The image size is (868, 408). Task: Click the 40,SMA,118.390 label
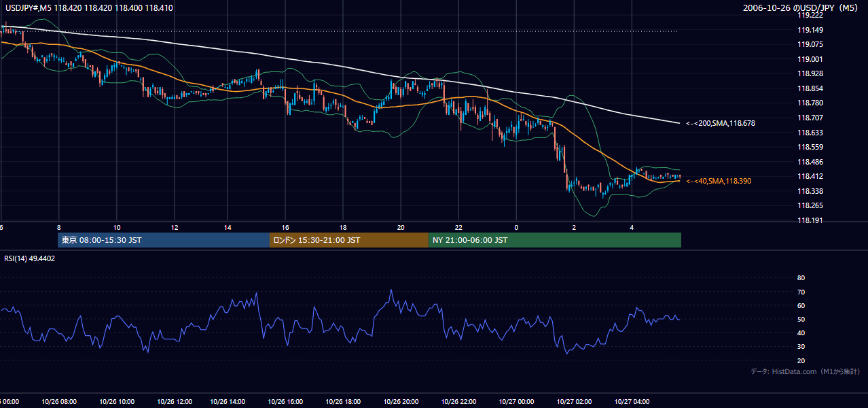719,181
